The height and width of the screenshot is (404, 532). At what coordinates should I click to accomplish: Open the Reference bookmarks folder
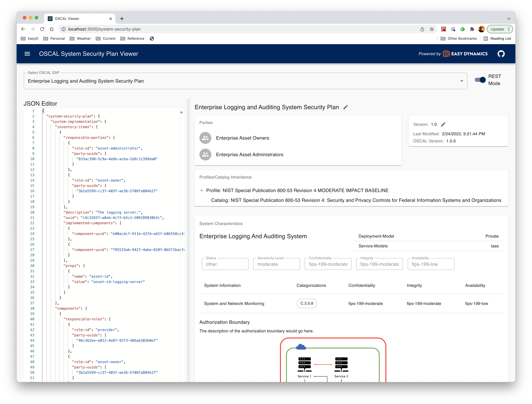tap(132, 39)
